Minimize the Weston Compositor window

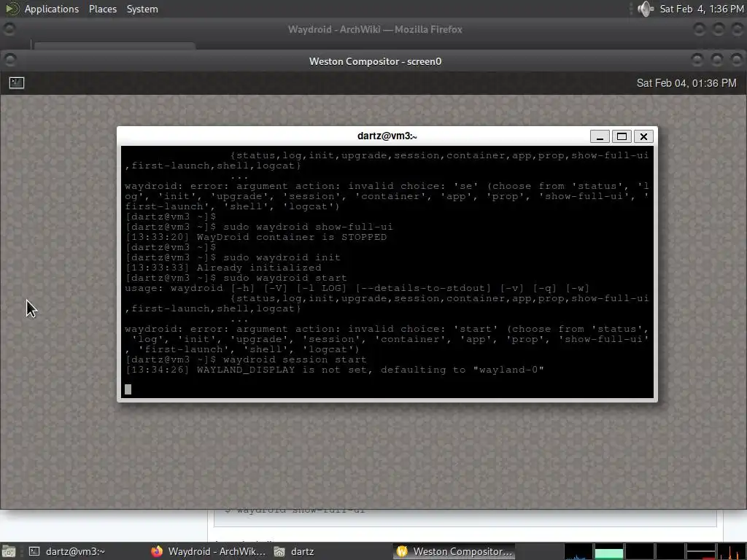[x=697, y=60]
